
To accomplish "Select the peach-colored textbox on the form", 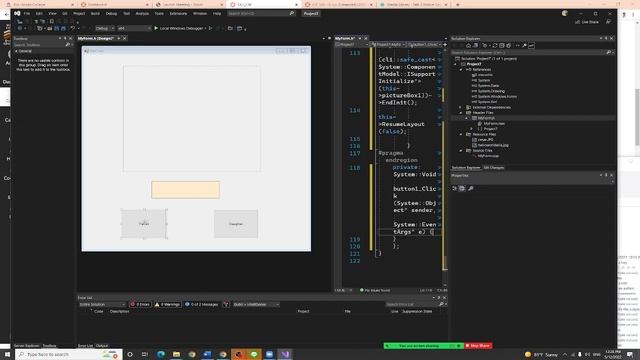I will 185,190.
